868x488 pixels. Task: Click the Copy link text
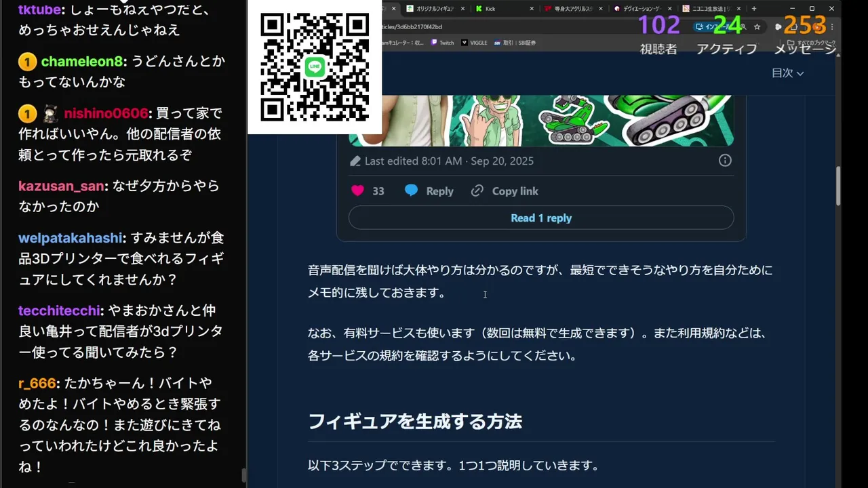[x=515, y=191]
